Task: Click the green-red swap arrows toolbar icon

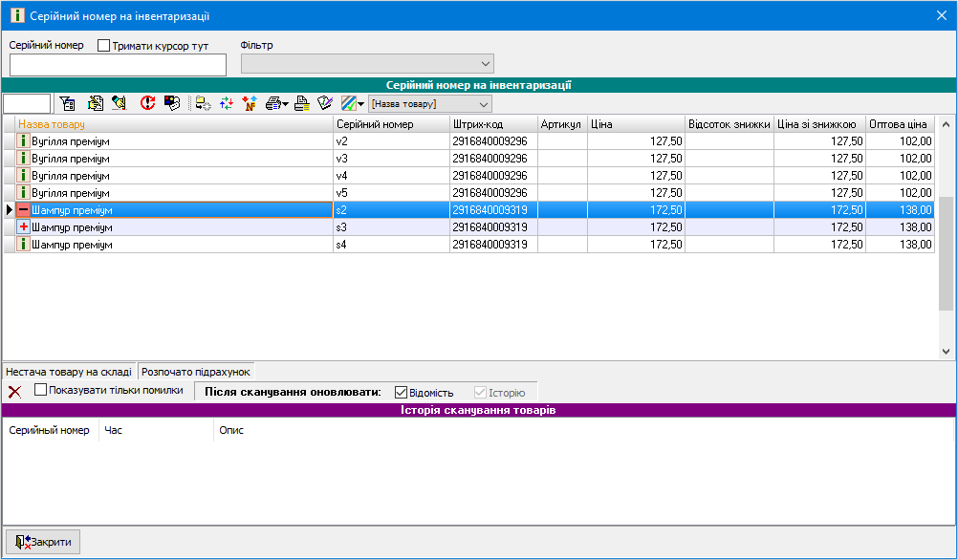Action: 227,103
